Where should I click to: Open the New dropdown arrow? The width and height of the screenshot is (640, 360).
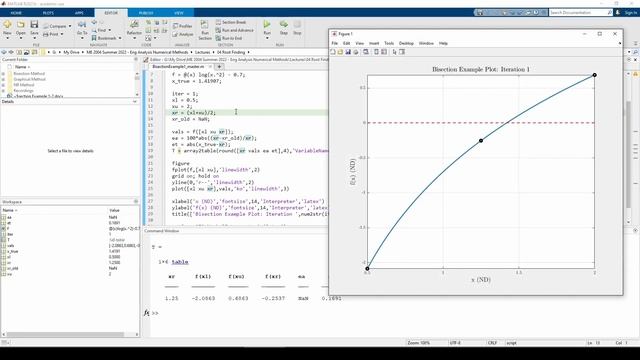coord(7,38)
